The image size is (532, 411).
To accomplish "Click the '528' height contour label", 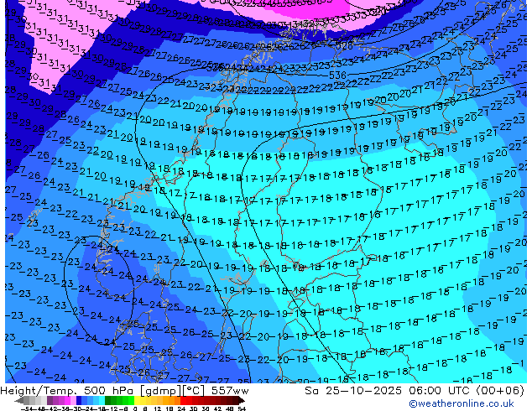I will 345,46.
